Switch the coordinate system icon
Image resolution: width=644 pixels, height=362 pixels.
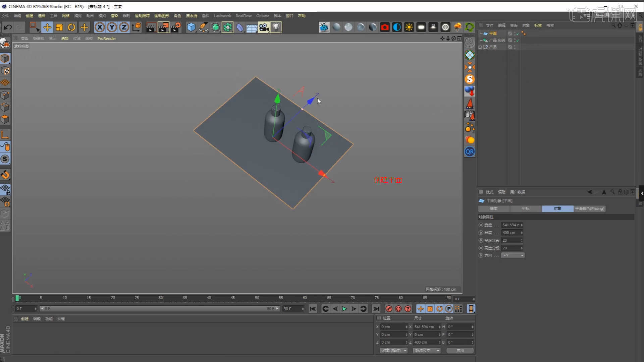[137, 27]
